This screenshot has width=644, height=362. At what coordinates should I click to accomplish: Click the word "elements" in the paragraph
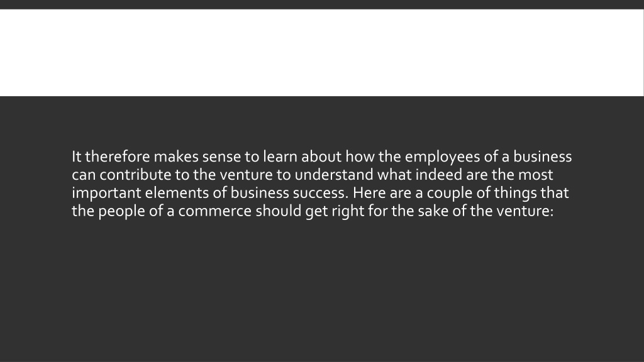[x=177, y=194]
